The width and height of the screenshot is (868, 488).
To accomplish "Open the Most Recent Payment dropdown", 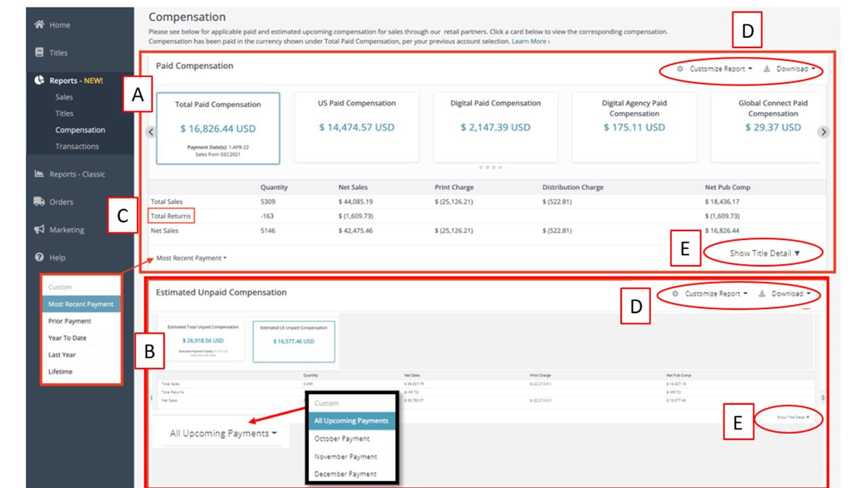I will pos(191,258).
